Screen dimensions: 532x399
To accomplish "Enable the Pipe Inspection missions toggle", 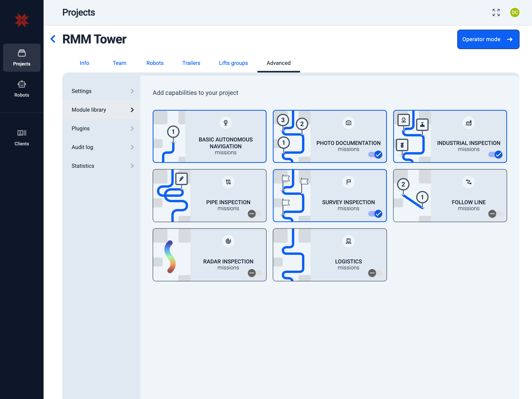I will click(x=255, y=214).
